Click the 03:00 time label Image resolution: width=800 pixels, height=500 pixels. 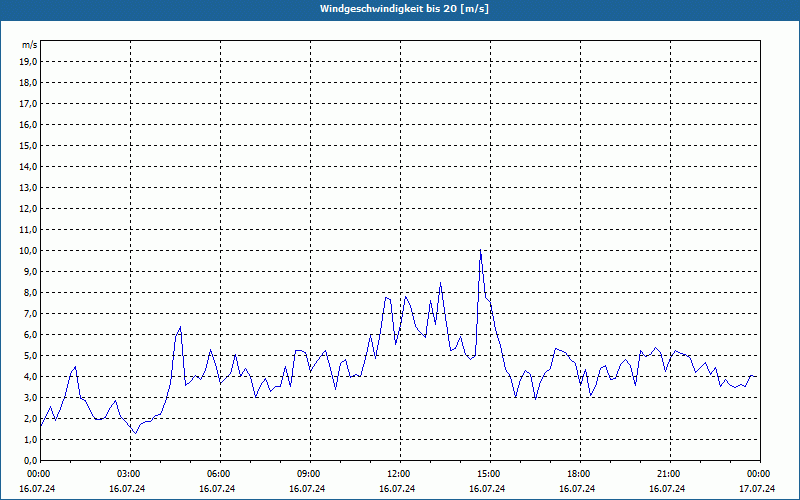coord(131,474)
